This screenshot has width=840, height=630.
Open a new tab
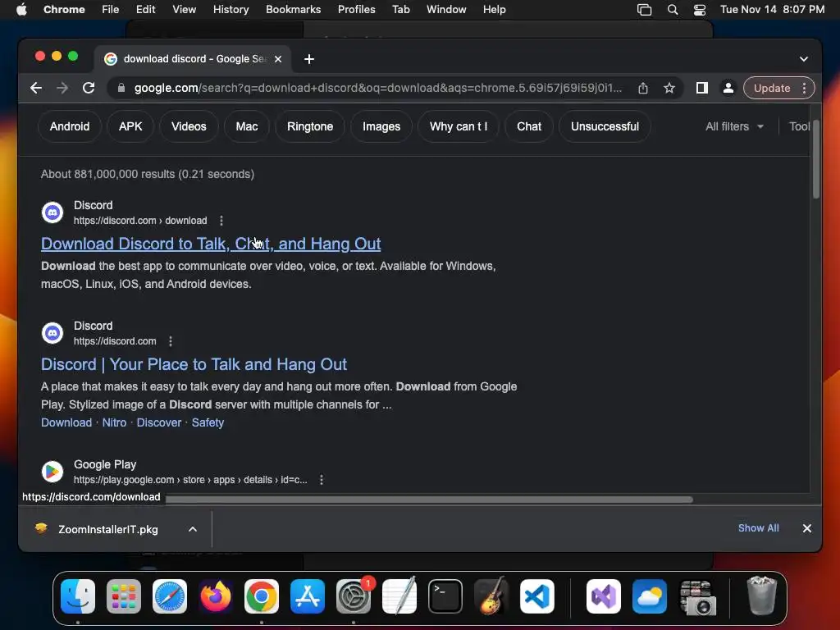309,59
